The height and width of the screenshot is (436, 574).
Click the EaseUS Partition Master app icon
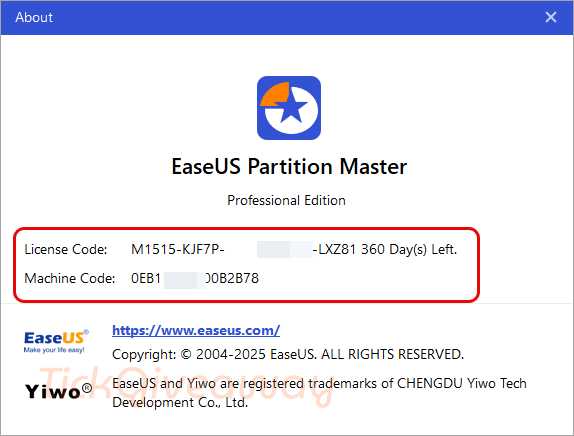289,108
